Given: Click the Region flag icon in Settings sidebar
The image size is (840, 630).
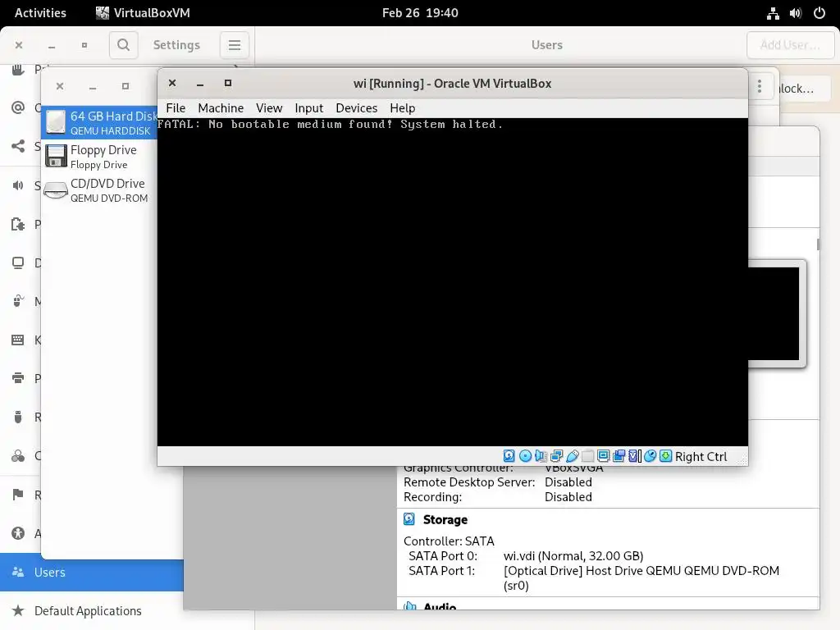Looking at the screenshot, I should coord(18,495).
